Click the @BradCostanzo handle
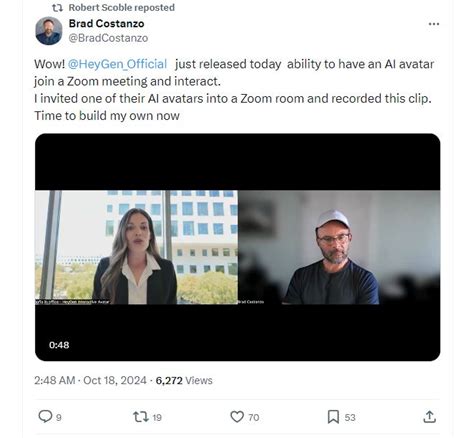The height and width of the screenshot is (438, 474). click(108, 38)
